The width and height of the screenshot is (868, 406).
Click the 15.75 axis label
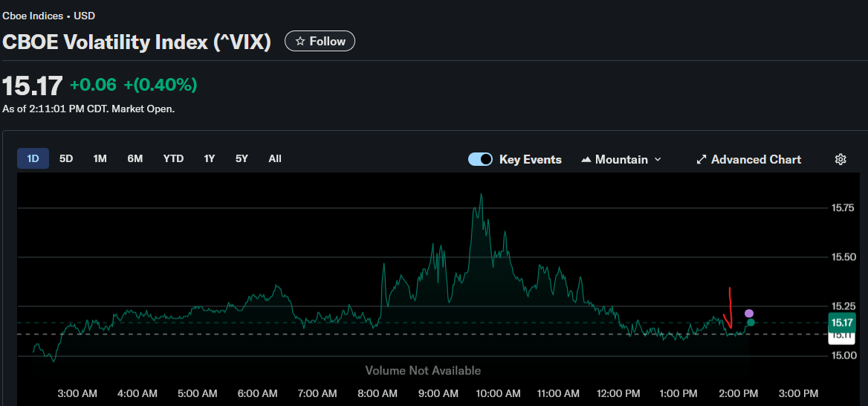(843, 207)
